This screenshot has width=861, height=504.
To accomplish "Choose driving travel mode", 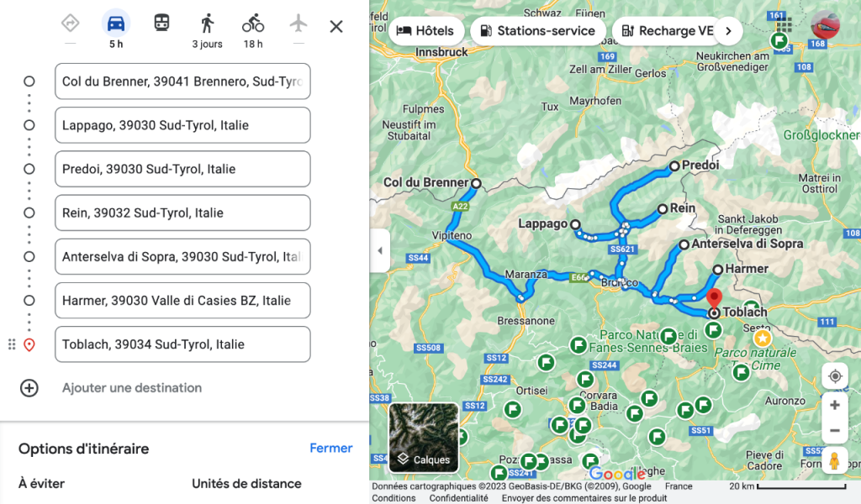I will [x=116, y=24].
